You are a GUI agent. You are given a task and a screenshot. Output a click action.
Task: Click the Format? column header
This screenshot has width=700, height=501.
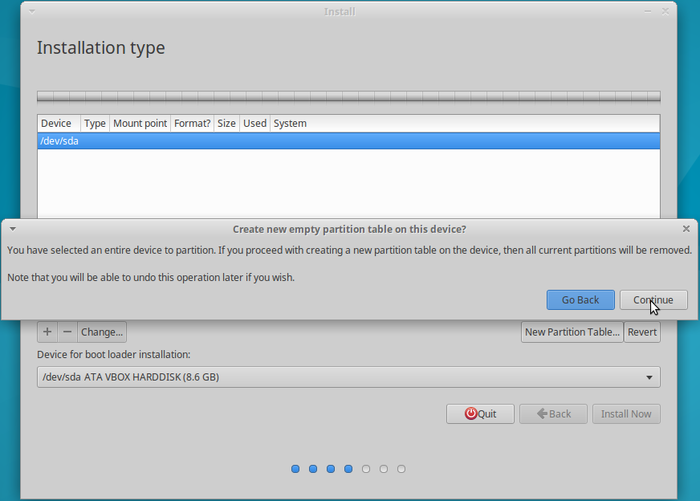point(192,123)
